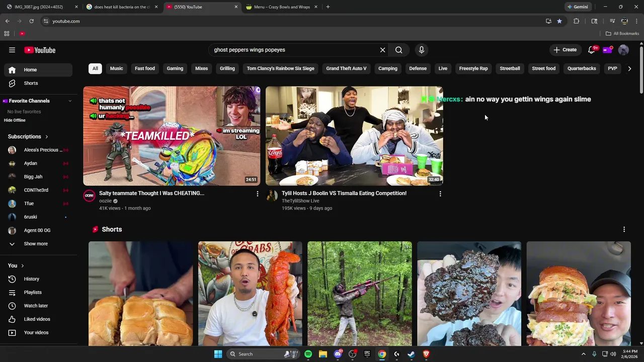Open Liked videos in the sidebar
Image resolution: width=644 pixels, height=362 pixels.
point(38,319)
